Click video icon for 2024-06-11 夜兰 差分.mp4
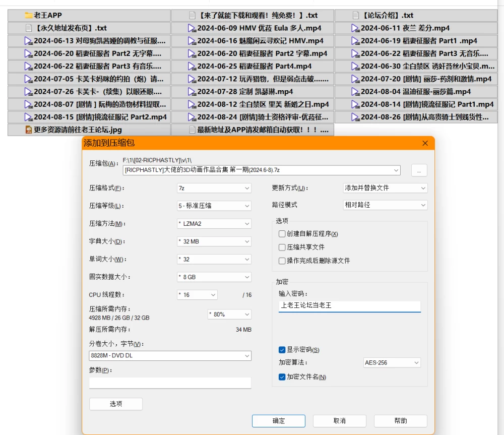504x435 pixels. point(355,28)
